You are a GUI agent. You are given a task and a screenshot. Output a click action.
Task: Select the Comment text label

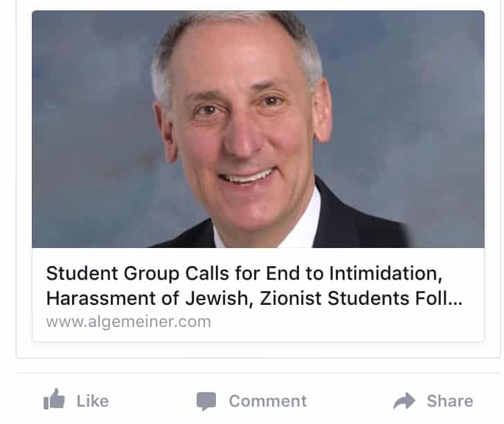pyautogui.click(x=268, y=401)
